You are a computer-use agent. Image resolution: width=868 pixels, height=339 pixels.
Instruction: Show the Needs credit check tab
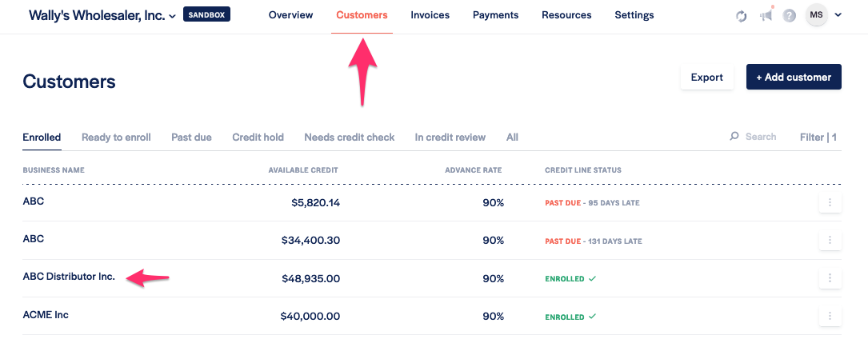click(x=349, y=138)
